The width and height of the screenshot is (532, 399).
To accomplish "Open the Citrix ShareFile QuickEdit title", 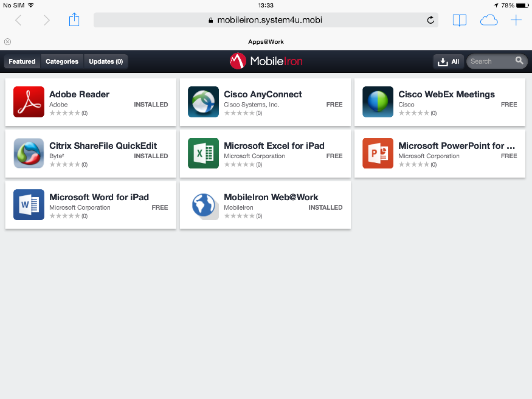I will click(103, 145).
